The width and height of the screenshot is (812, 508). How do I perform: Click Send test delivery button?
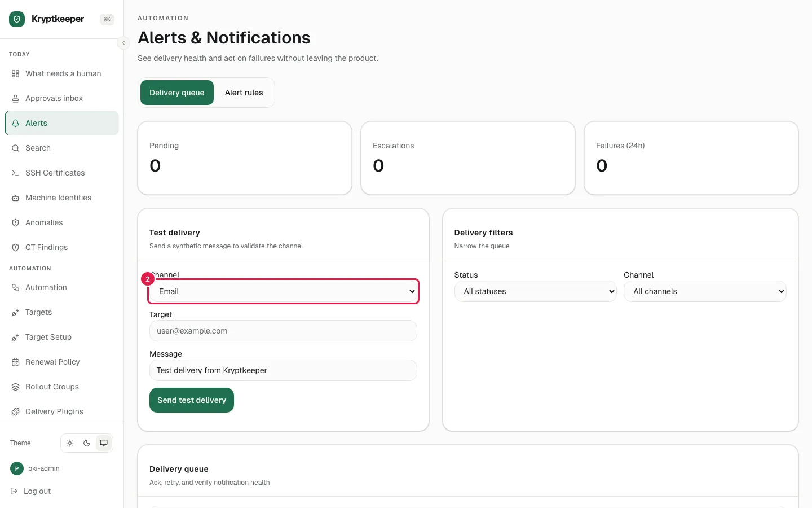[x=192, y=400]
